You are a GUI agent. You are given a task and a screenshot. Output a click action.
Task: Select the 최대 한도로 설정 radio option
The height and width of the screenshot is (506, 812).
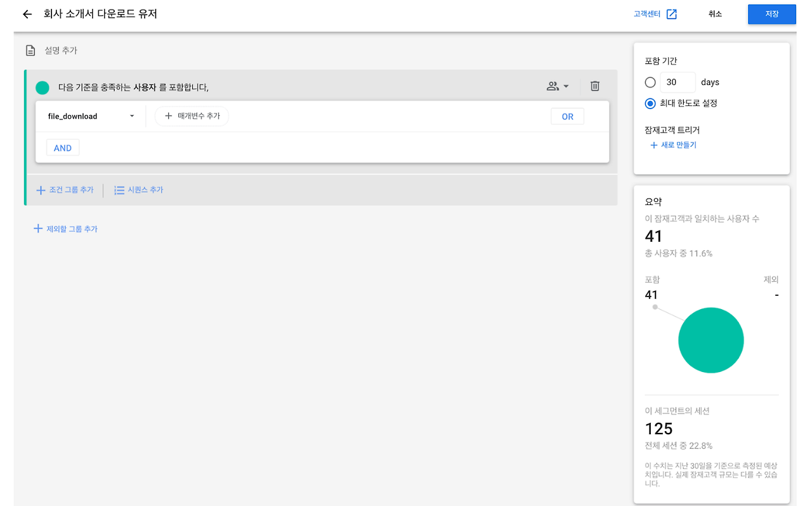[650, 103]
